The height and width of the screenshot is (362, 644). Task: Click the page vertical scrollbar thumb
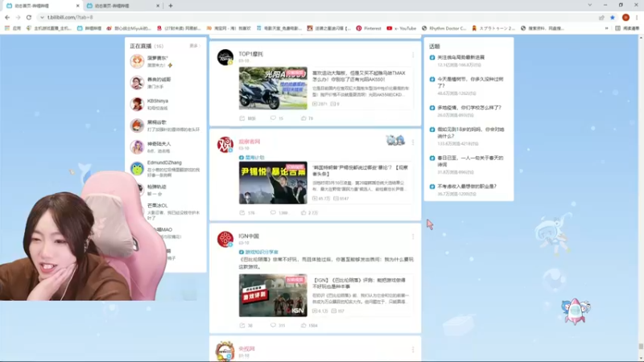[641, 347]
